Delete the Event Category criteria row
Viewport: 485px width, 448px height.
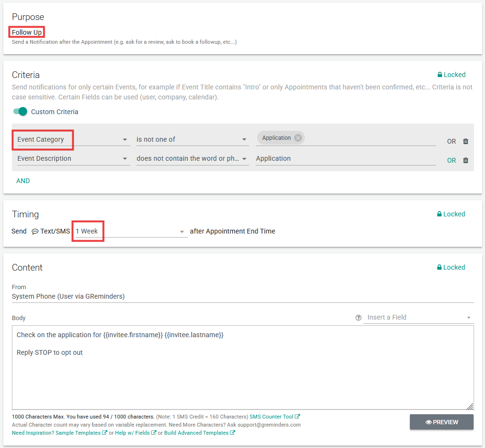[466, 141]
